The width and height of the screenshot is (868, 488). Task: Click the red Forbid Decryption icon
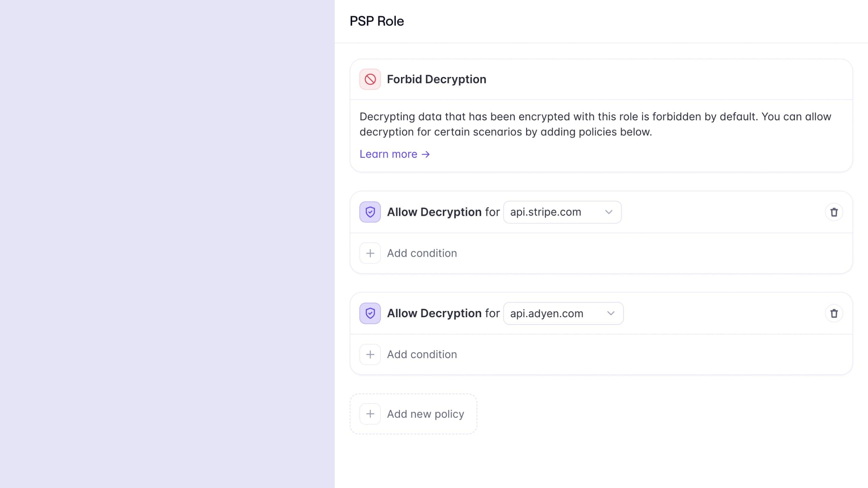(370, 79)
